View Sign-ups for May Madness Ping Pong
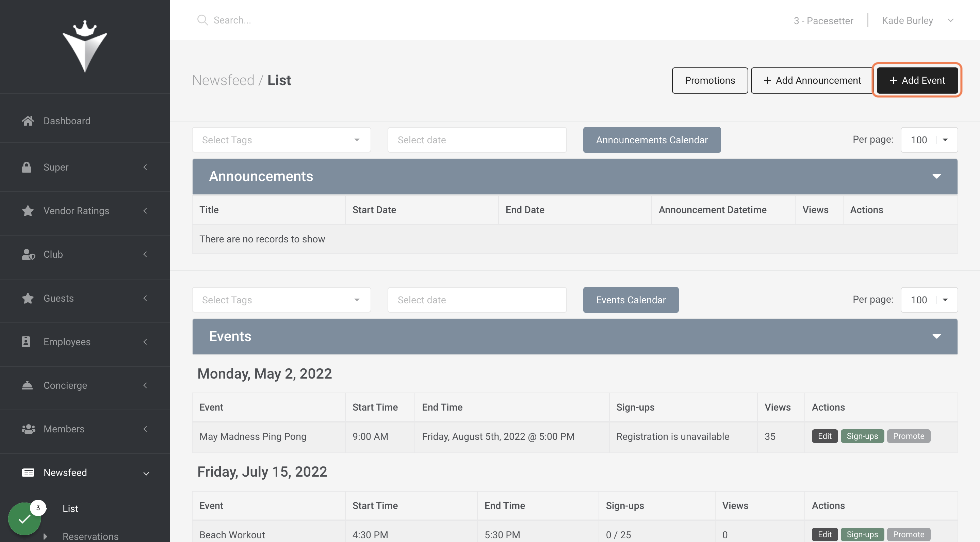 pyautogui.click(x=862, y=436)
